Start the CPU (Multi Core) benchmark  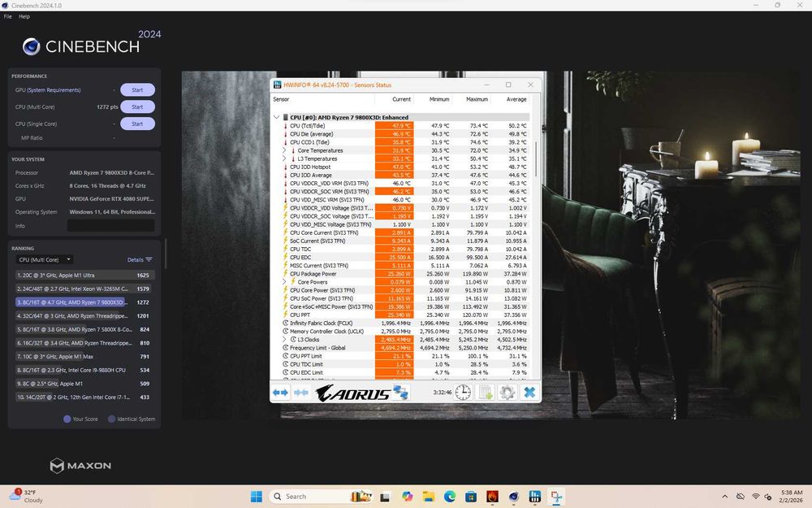click(x=137, y=106)
